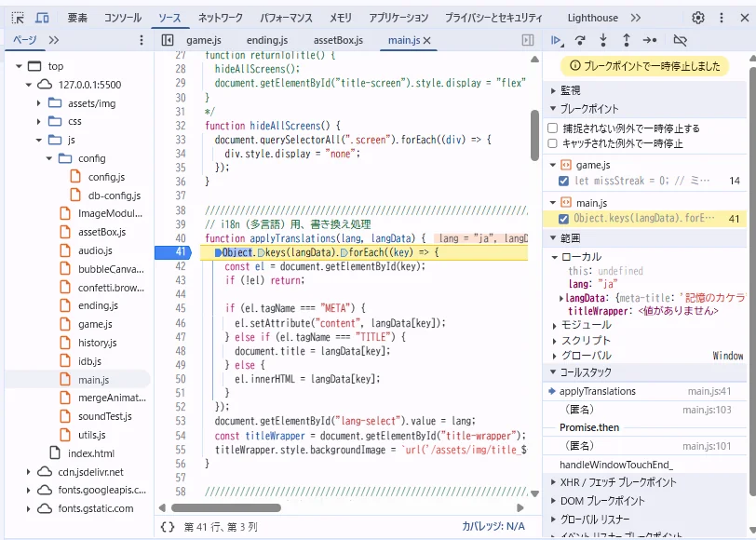
Task: Expand the assets/img folder
Action: pos(39,103)
